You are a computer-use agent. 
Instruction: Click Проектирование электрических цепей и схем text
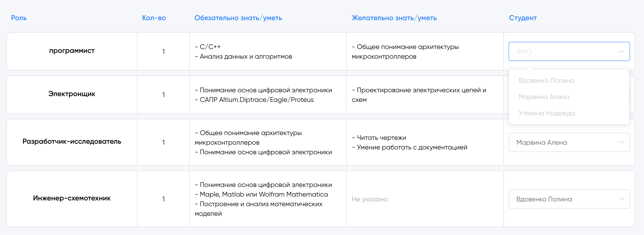tap(419, 95)
